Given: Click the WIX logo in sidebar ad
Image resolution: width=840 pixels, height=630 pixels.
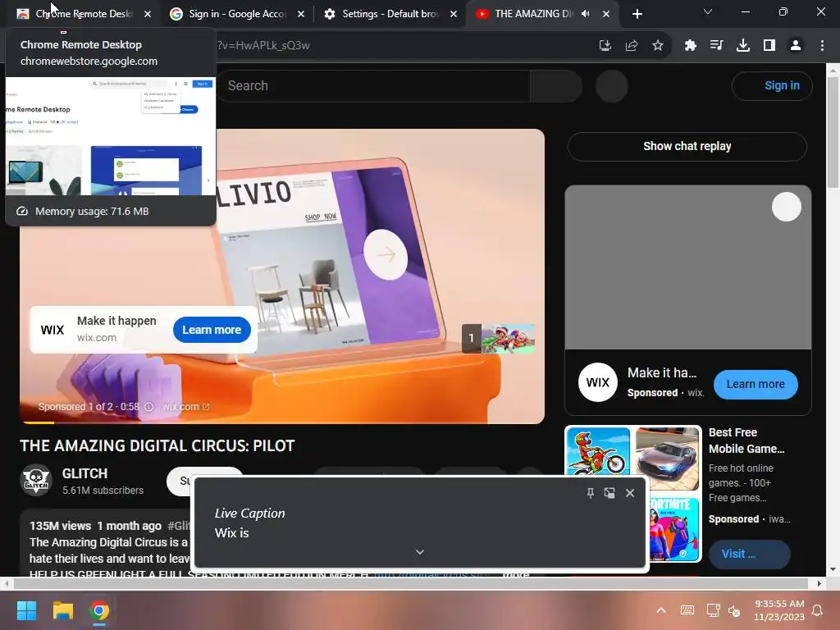Looking at the screenshot, I should 598,382.
